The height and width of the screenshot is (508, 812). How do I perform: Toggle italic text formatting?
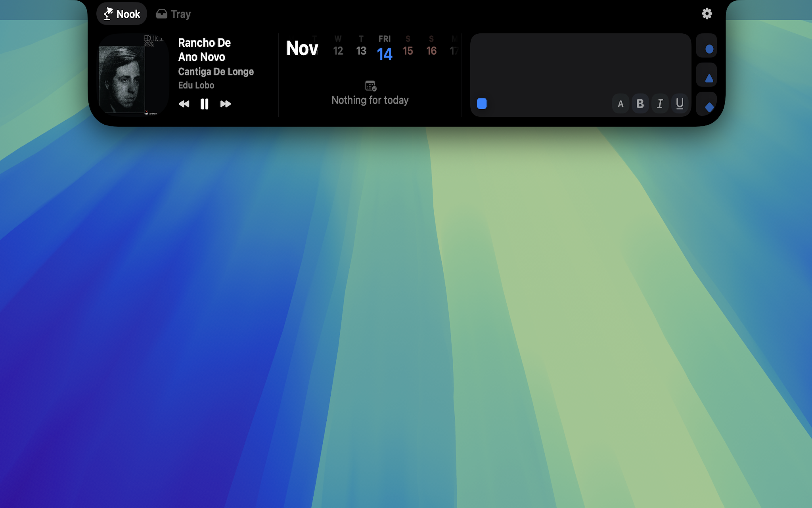pyautogui.click(x=660, y=104)
